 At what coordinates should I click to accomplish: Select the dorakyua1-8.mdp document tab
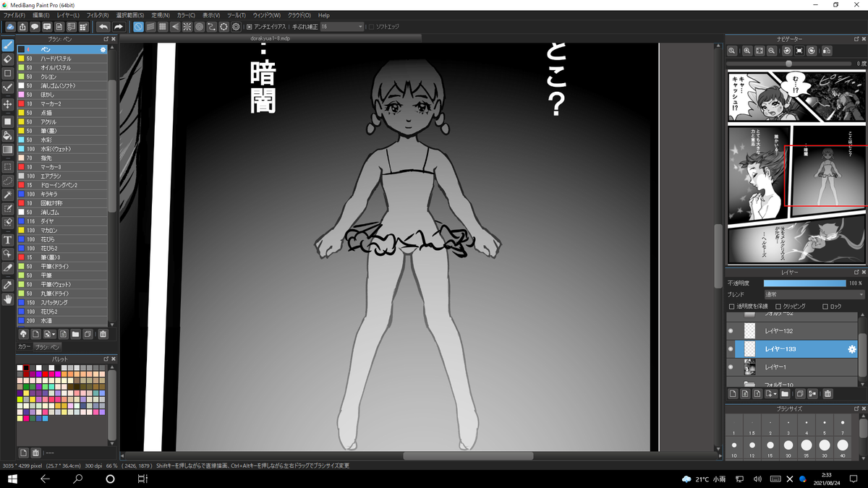(270, 38)
